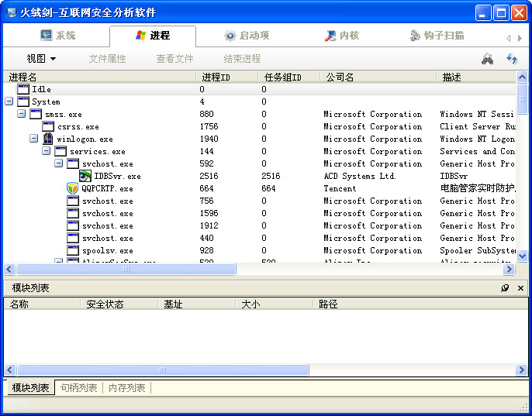The height and width of the screenshot is (416, 532).
Task: Click the 名称 module column header
Action: tap(43, 304)
